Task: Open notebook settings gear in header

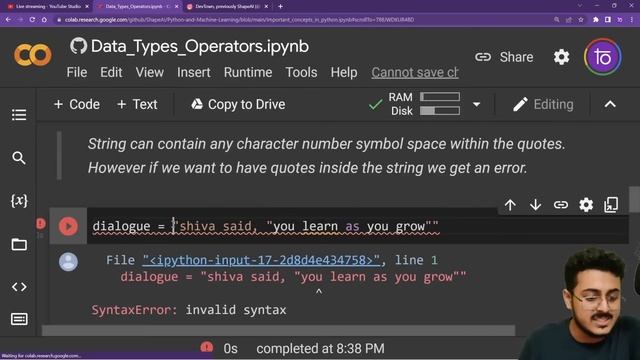Action: (x=561, y=57)
